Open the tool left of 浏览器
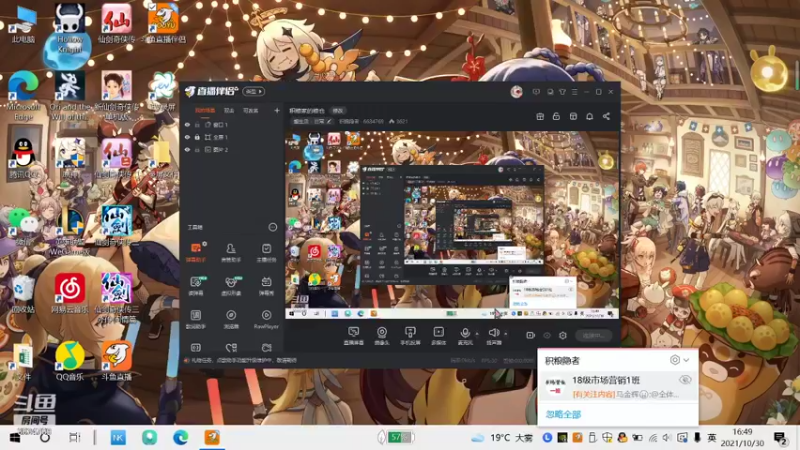This screenshot has height=450, width=800. (x=195, y=319)
